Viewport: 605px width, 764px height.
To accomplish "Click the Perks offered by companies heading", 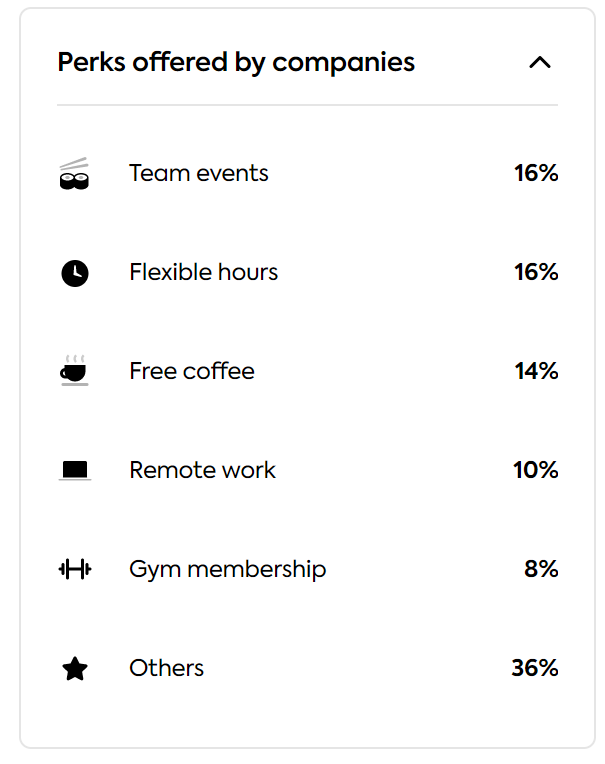I will click(236, 62).
